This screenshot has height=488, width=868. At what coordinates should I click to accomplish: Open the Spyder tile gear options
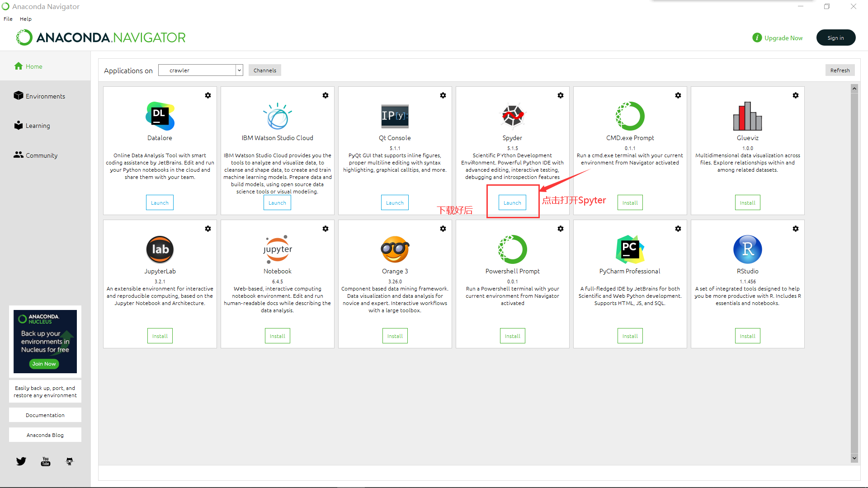[x=561, y=95]
